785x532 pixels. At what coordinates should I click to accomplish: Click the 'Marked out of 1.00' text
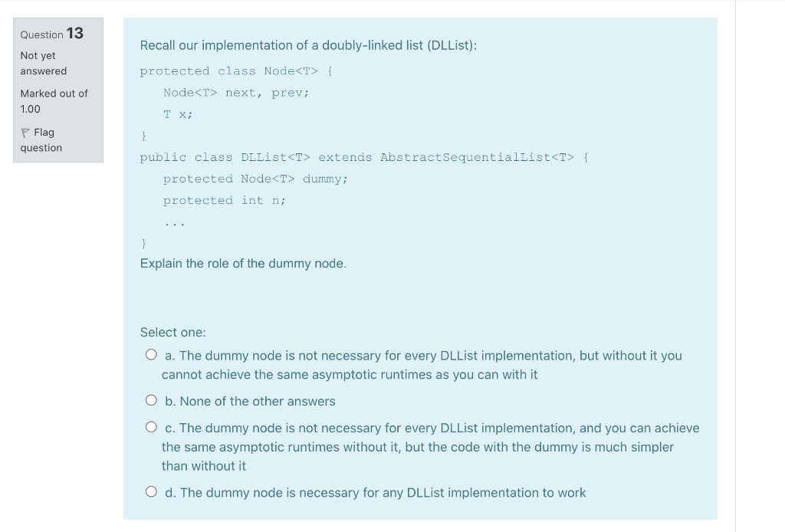pos(54,100)
